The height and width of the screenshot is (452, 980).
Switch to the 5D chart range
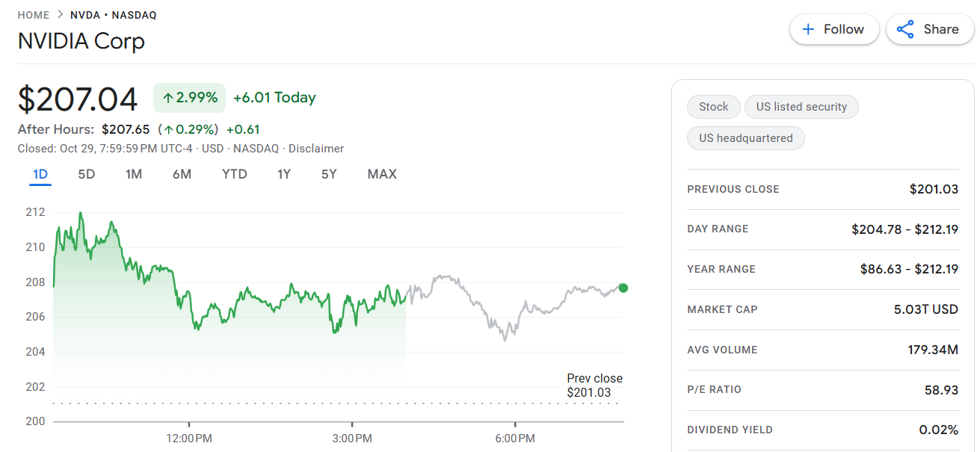tap(87, 174)
